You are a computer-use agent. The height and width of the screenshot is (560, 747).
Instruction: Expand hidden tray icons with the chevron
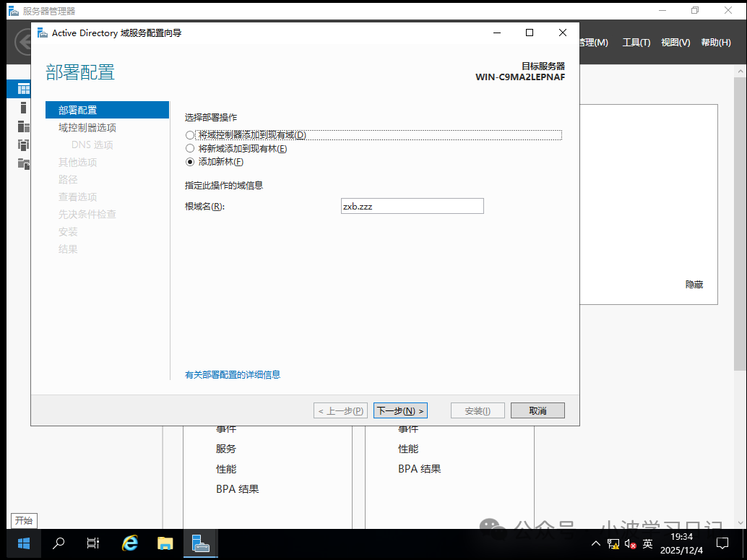point(595,543)
